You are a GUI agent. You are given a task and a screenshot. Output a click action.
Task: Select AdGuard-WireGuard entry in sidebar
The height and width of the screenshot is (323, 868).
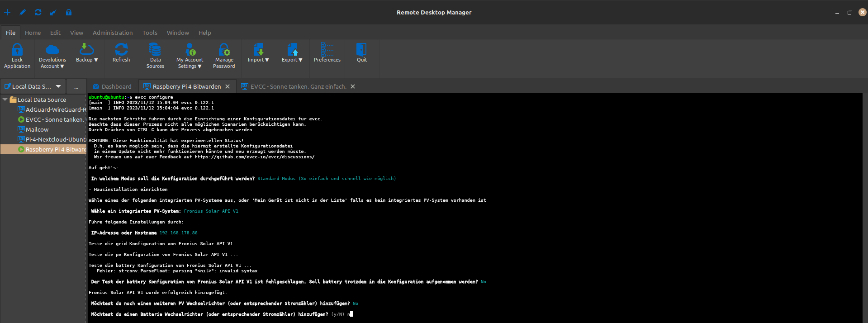point(55,109)
